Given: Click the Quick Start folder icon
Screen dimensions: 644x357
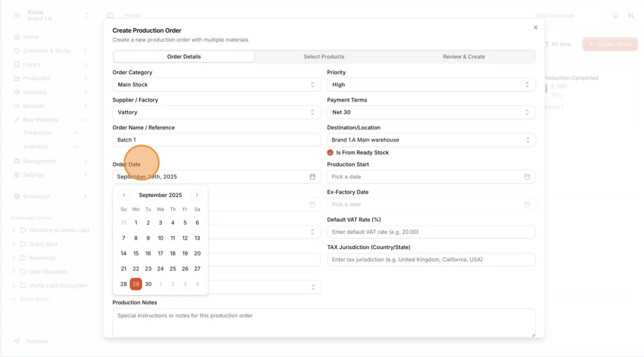Looking at the screenshot, I should coord(23,244).
